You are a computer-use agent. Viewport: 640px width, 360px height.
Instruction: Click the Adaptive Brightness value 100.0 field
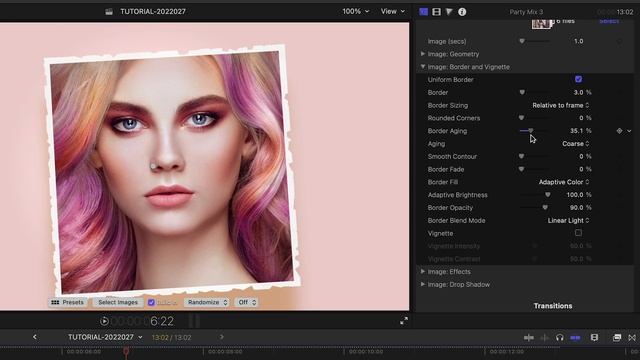pyautogui.click(x=575, y=195)
